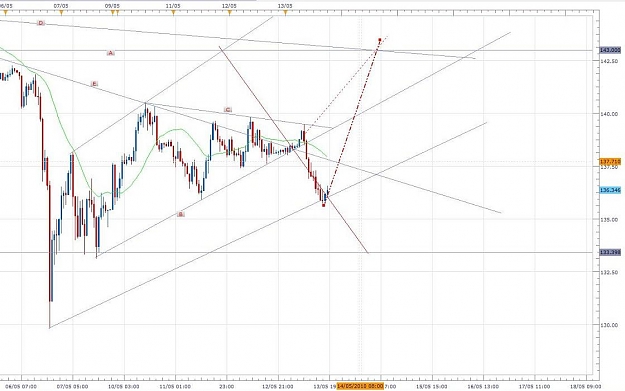Click the highlighted 14/05/2010 08:00 time label
Image resolution: width=625 pixels, height=391 pixels.
[x=360, y=386]
